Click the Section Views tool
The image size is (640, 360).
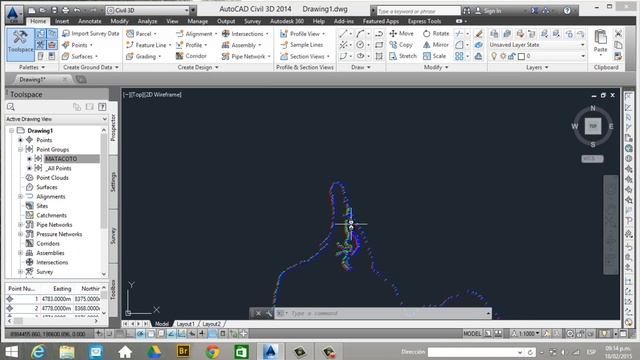coord(305,56)
